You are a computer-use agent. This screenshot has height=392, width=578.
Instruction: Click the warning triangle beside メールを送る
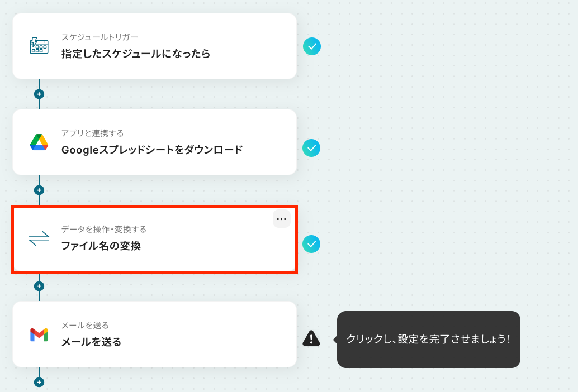pyautogui.click(x=311, y=338)
